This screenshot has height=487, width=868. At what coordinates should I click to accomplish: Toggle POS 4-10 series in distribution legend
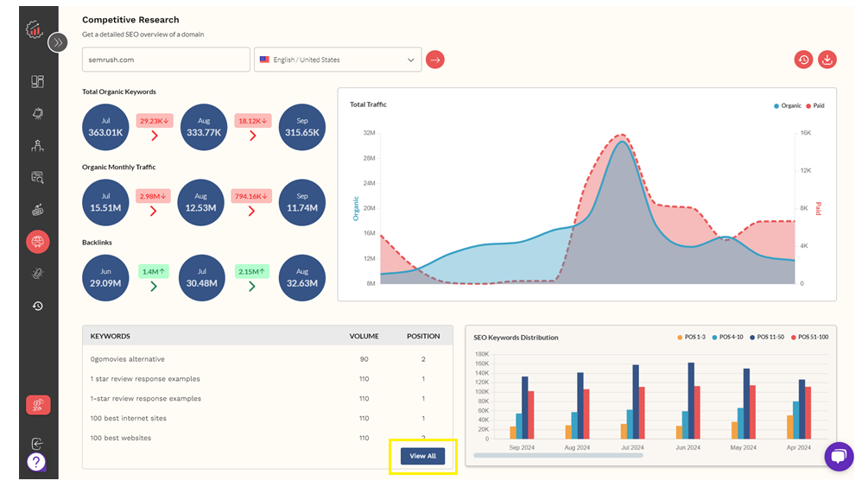point(727,337)
